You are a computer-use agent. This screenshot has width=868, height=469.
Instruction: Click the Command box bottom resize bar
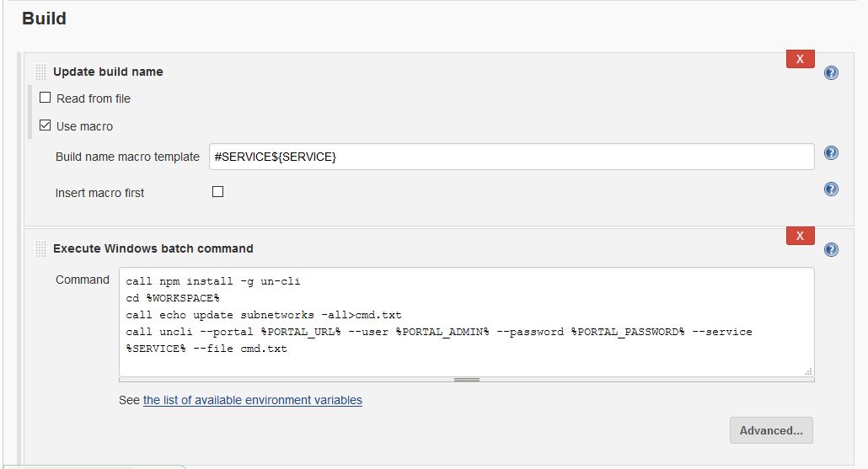point(466,380)
